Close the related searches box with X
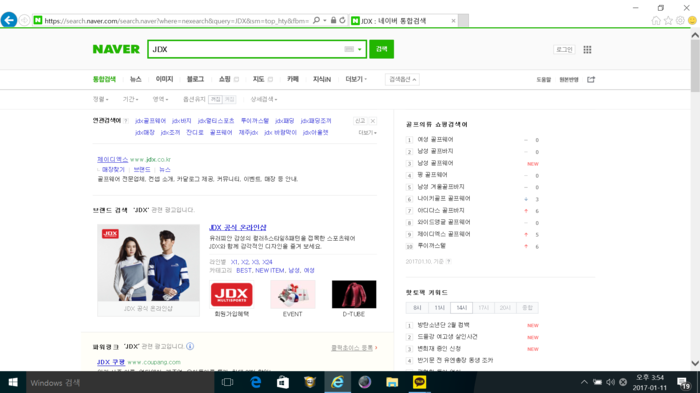The width and height of the screenshot is (700, 393). coord(372,121)
